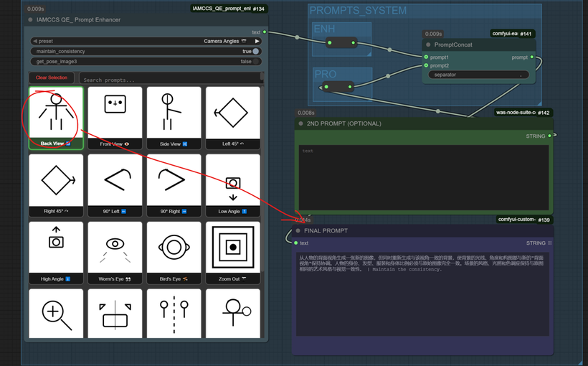The width and height of the screenshot is (588, 366).
Task: Select the Zoom Out preset tile
Action: click(232, 251)
